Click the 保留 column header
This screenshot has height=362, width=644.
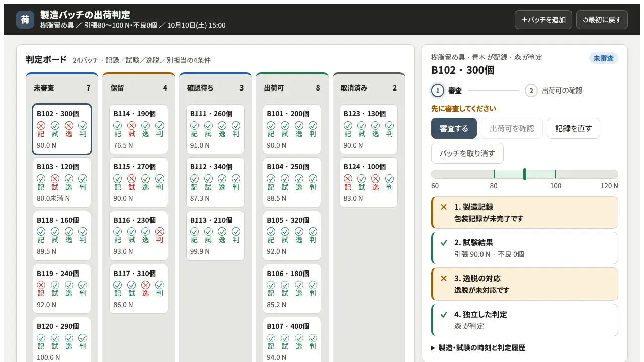138,88
